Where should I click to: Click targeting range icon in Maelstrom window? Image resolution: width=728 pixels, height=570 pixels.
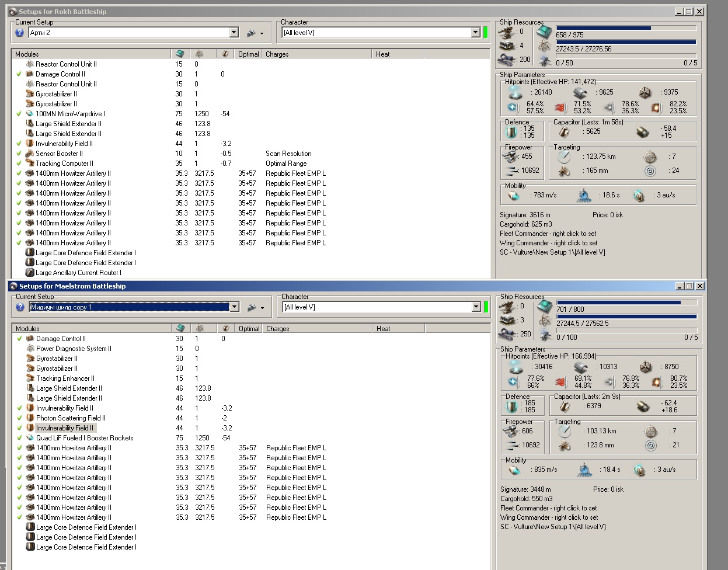pyautogui.click(x=564, y=432)
